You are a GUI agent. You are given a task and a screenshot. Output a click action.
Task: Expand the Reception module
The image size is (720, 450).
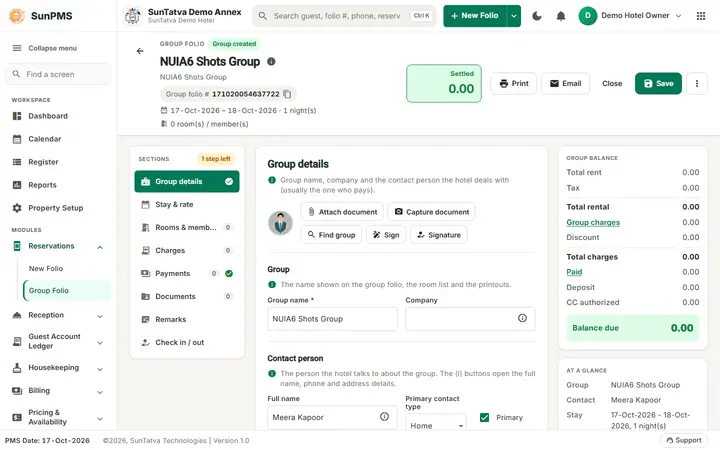click(x=100, y=316)
